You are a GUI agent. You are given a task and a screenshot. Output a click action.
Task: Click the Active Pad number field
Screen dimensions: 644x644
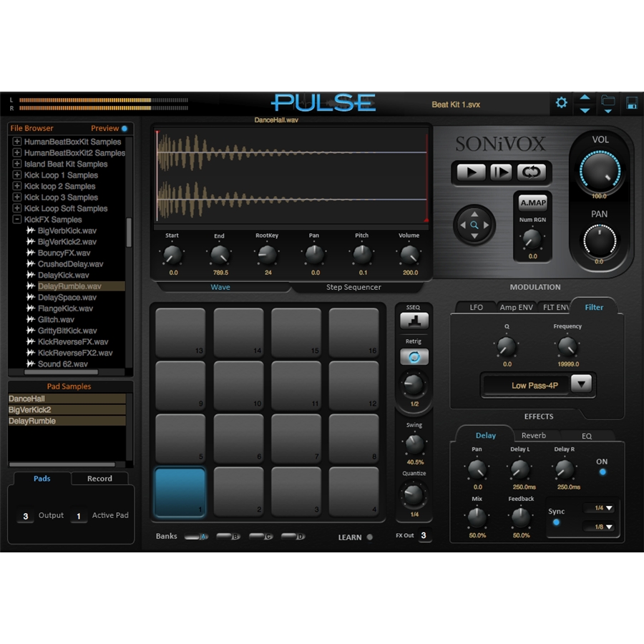(x=79, y=516)
